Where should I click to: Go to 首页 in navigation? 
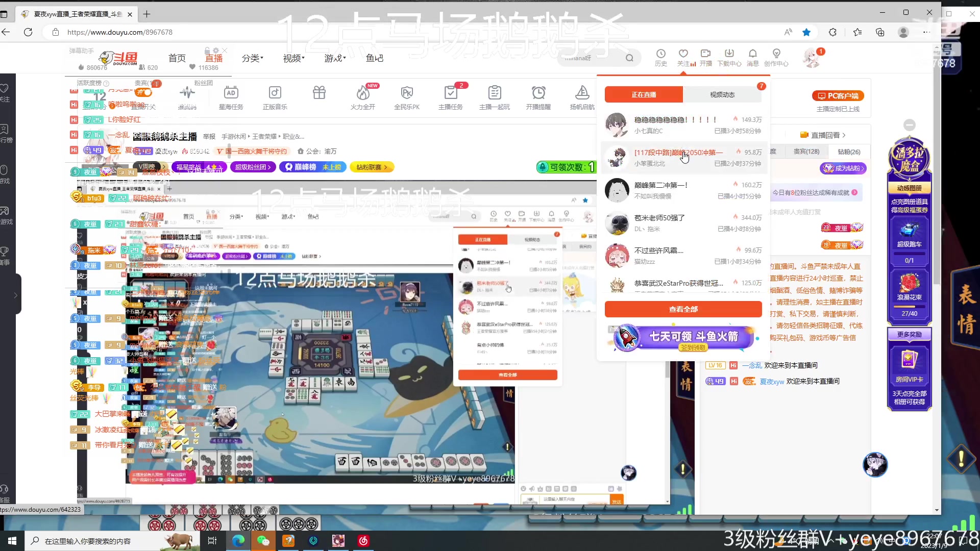tap(177, 58)
